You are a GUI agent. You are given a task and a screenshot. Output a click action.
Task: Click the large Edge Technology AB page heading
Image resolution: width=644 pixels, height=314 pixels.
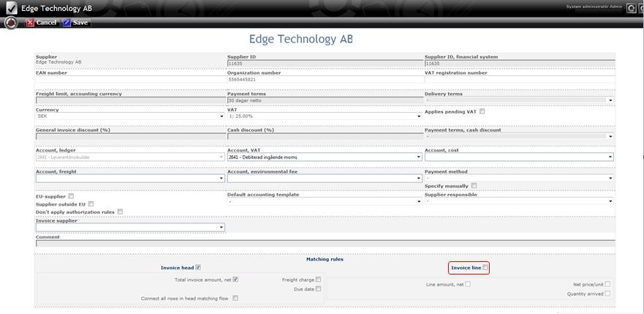coord(300,40)
